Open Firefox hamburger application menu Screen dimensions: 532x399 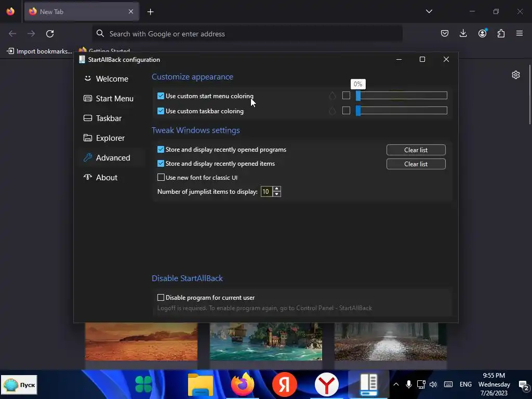tap(520, 33)
